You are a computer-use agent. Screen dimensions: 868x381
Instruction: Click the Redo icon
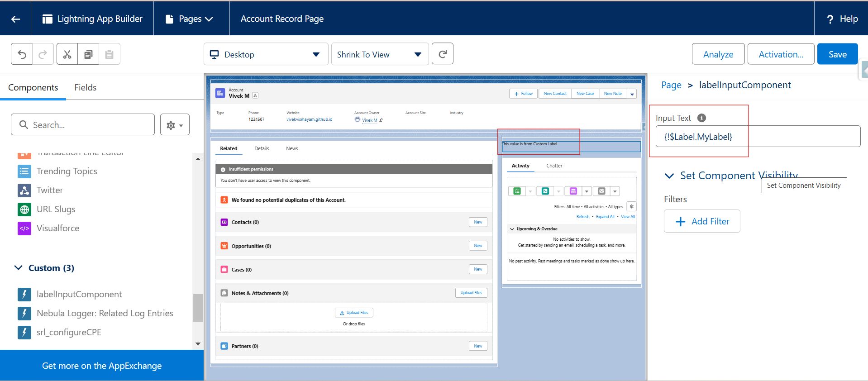point(43,54)
